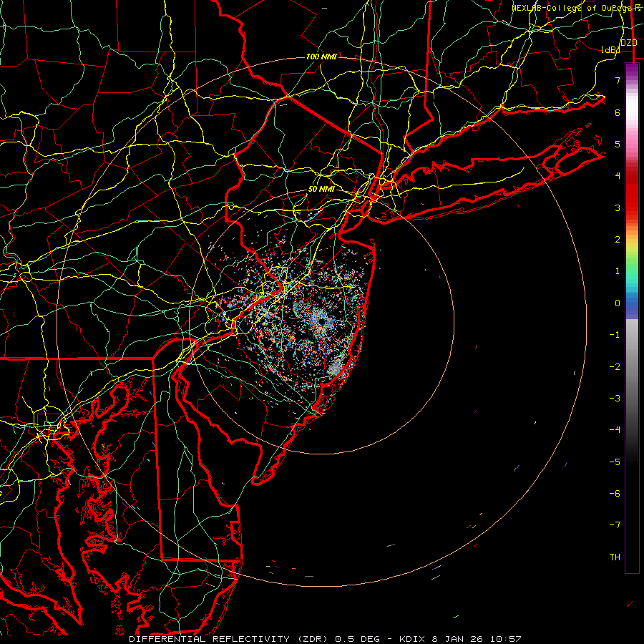Click the "5" value on the color scale
This screenshot has height=644, width=644.
[x=618, y=144]
